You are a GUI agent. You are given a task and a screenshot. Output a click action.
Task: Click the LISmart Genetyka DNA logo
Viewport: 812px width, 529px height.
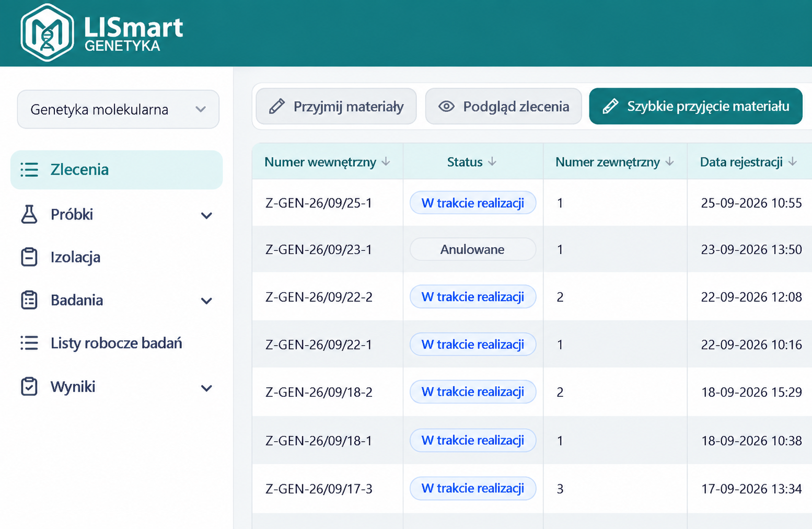coord(47,32)
